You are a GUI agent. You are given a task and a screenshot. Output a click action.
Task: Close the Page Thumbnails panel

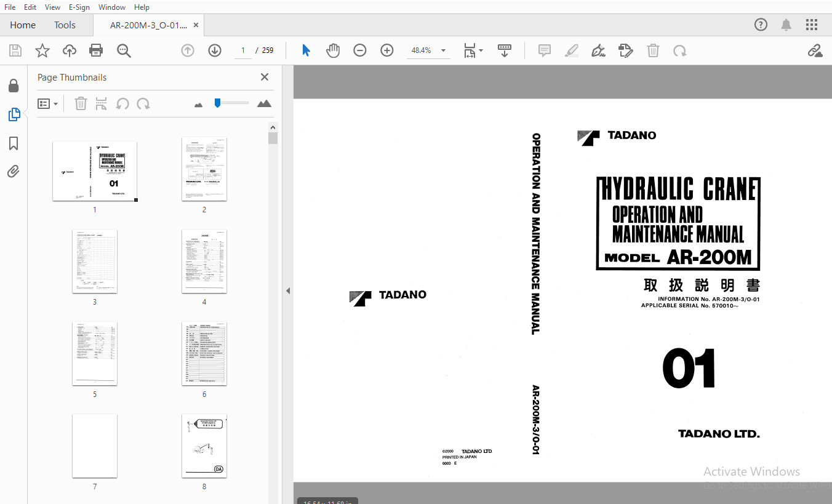pyautogui.click(x=265, y=77)
